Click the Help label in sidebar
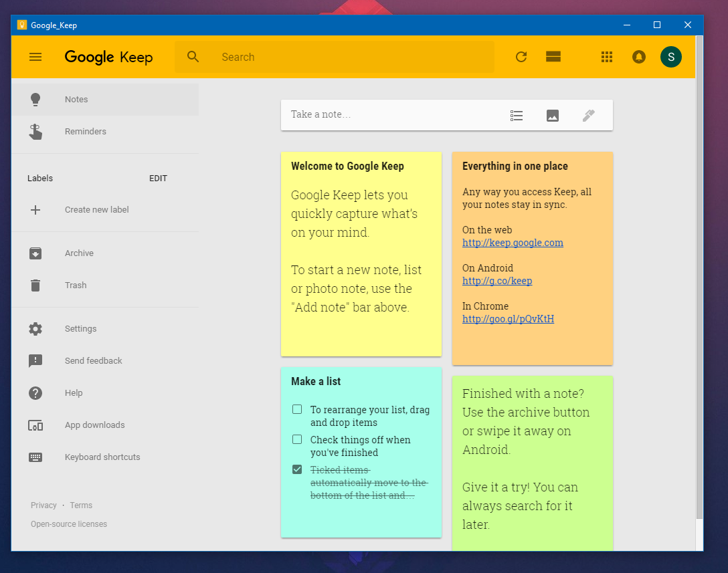 click(x=74, y=393)
